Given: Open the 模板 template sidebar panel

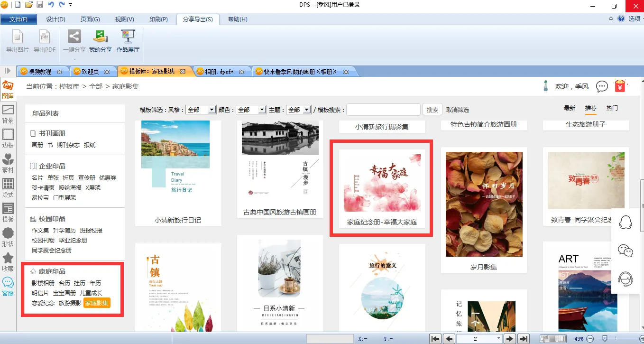Looking at the screenshot, I should tap(8, 213).
